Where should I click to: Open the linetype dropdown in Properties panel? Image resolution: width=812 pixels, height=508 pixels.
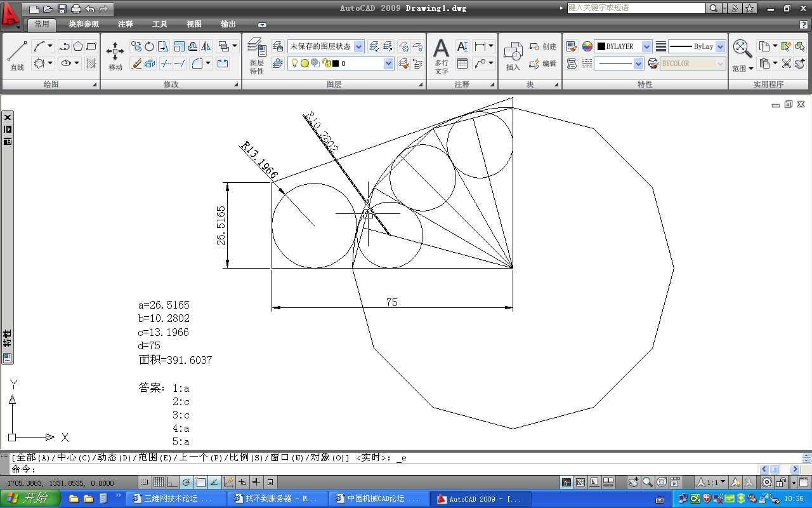coord(619,63)
